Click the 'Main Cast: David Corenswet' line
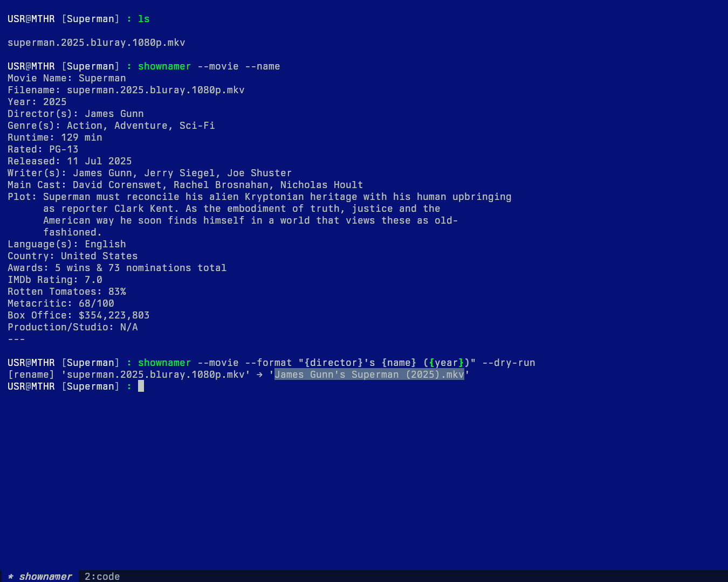Screen dimensions: 728x582 [x=186, y=185]
